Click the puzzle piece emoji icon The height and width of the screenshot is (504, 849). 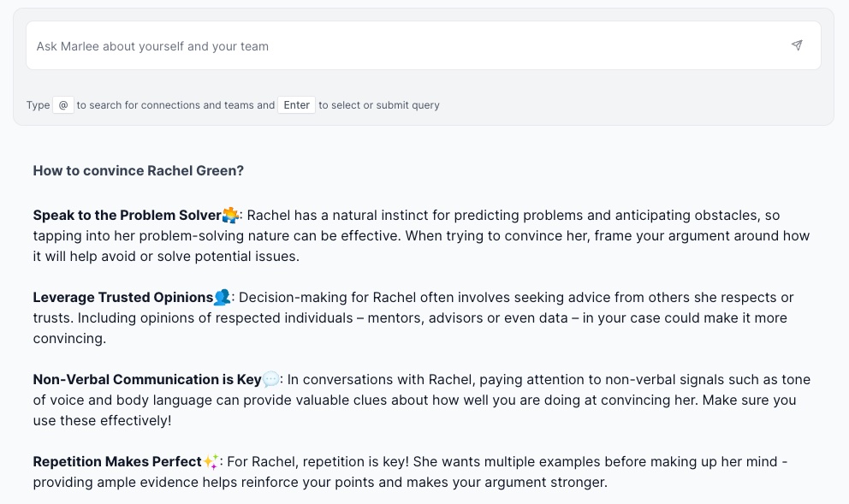[230, 215]
